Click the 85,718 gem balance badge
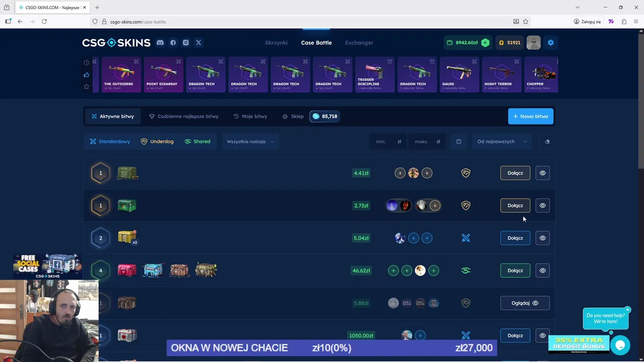This screenshot has width=644, height=362. [x=325, y=116]
